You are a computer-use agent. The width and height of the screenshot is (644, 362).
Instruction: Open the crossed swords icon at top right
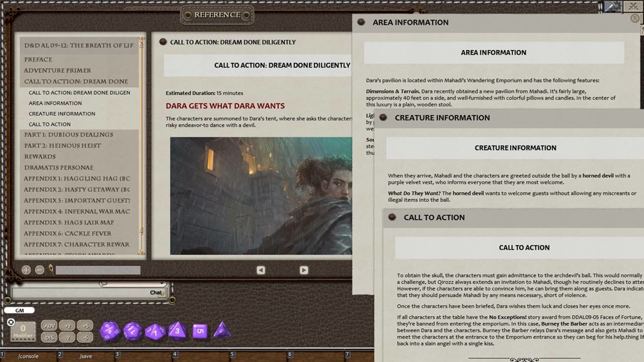[x=633, y=7]
